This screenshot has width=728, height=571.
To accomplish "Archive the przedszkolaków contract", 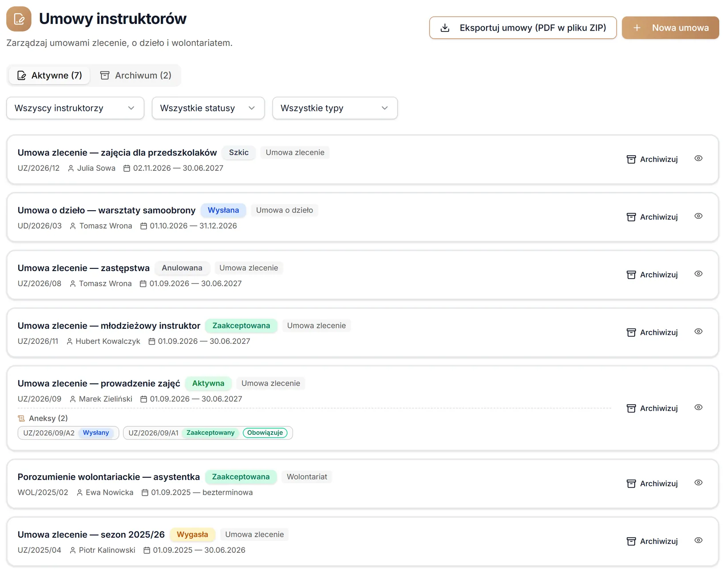I will pos(652,159).
